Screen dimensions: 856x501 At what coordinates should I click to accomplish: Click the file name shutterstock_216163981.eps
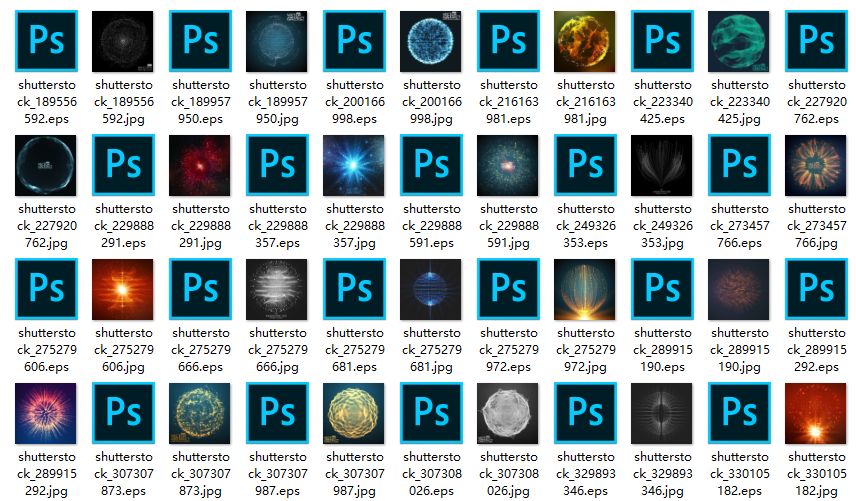(x=508, y=102)
